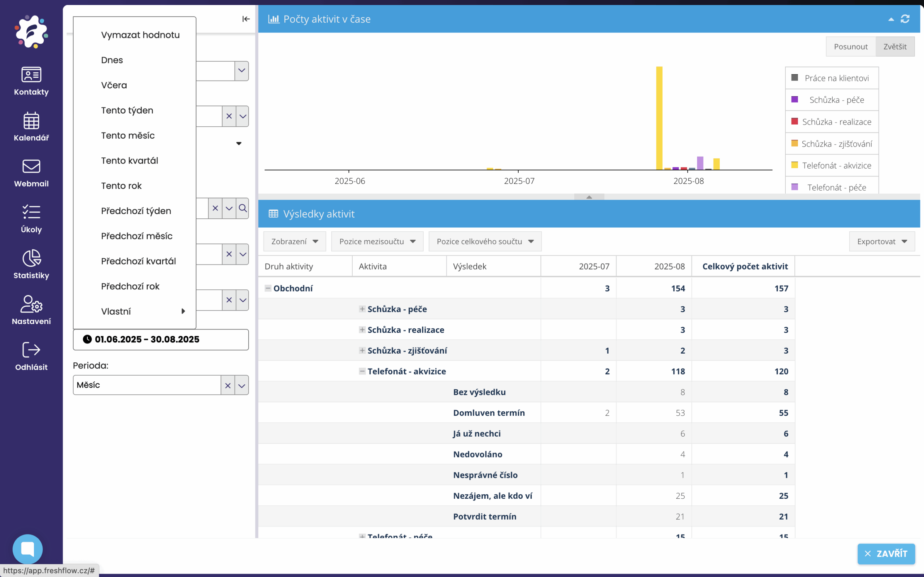Click the ZAVŘÍT button
The image size is (924, 577).
tap(886, 553)
